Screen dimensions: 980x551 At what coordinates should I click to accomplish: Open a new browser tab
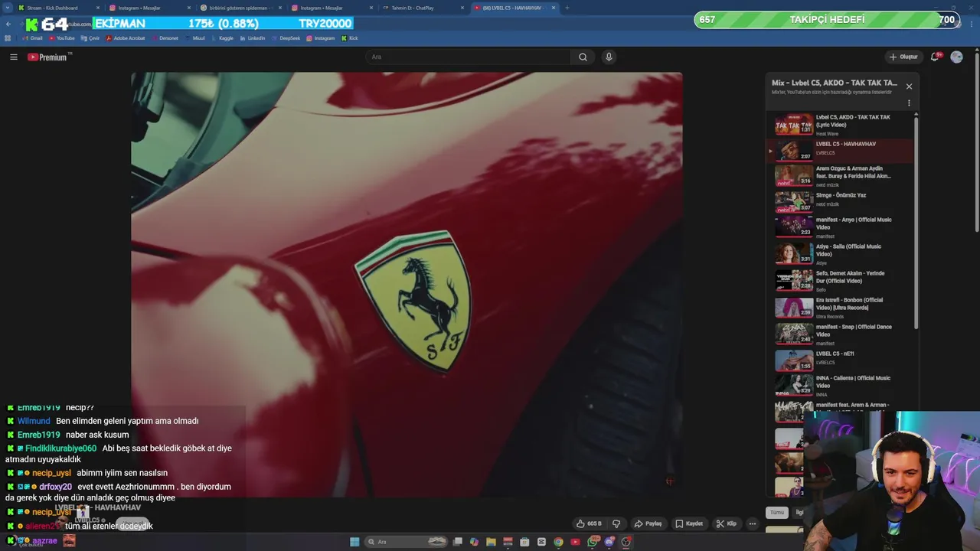(x=567, y=8)
